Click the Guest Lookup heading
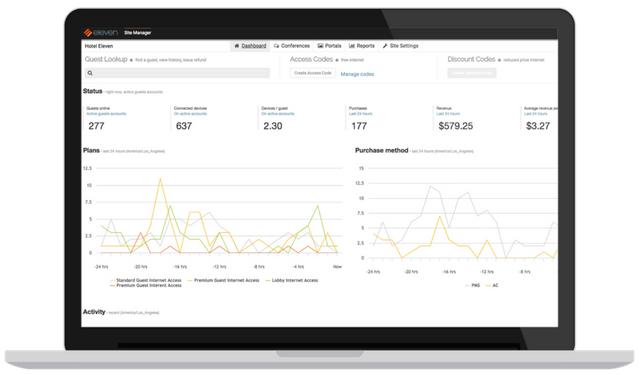 click(x=106, y=60)
